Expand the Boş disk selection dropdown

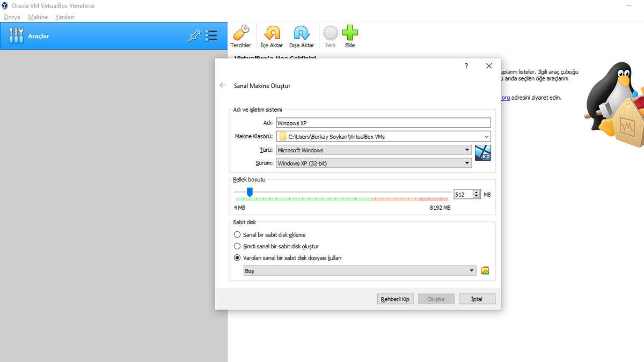point(471,270)
